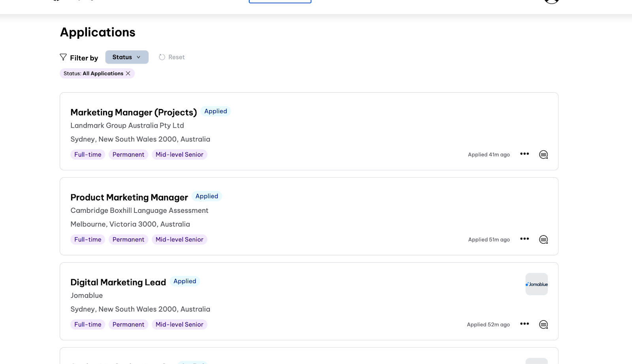
Task: Open more options for Product Marketing Manager
Action: point(525,239)
